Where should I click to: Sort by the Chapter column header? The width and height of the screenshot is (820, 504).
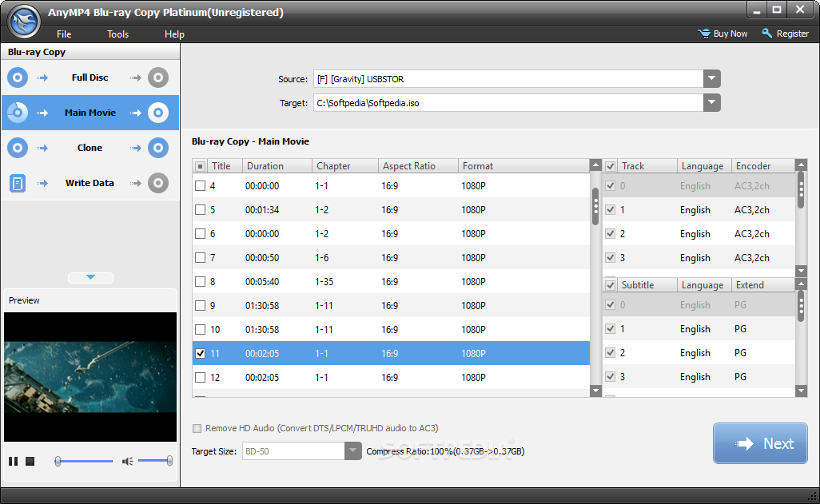(345, 165)
